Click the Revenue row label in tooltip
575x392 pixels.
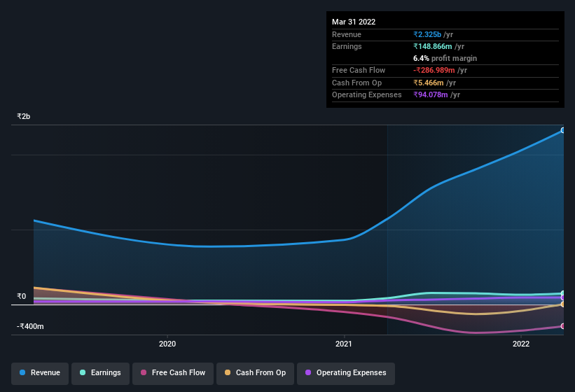click(347, 34)
